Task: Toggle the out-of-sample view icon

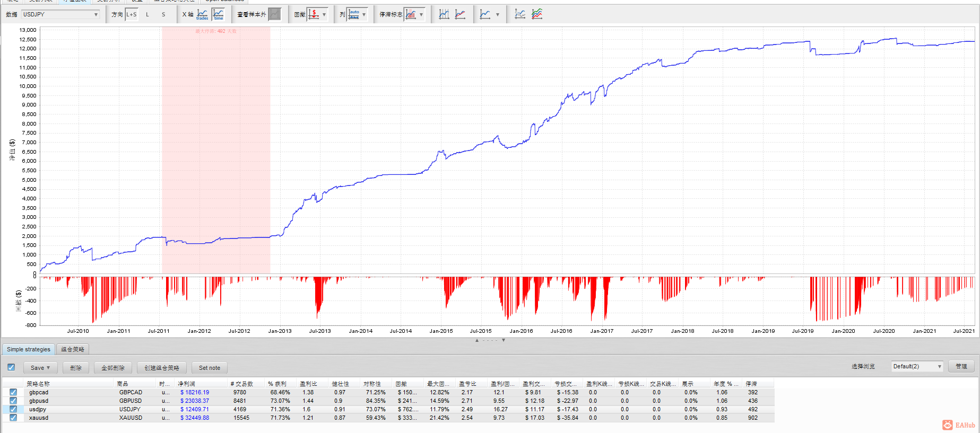Action: pyautogui.click(x=274, y=14)
